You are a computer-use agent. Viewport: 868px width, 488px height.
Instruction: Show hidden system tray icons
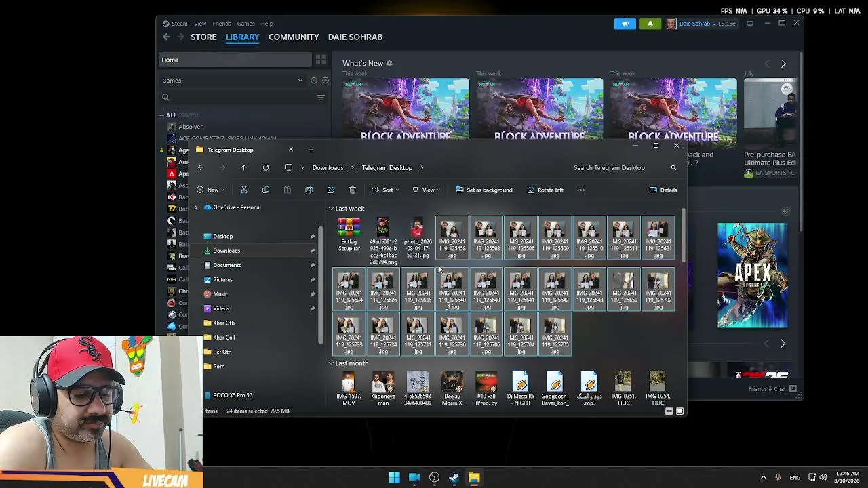coord(764,478)
